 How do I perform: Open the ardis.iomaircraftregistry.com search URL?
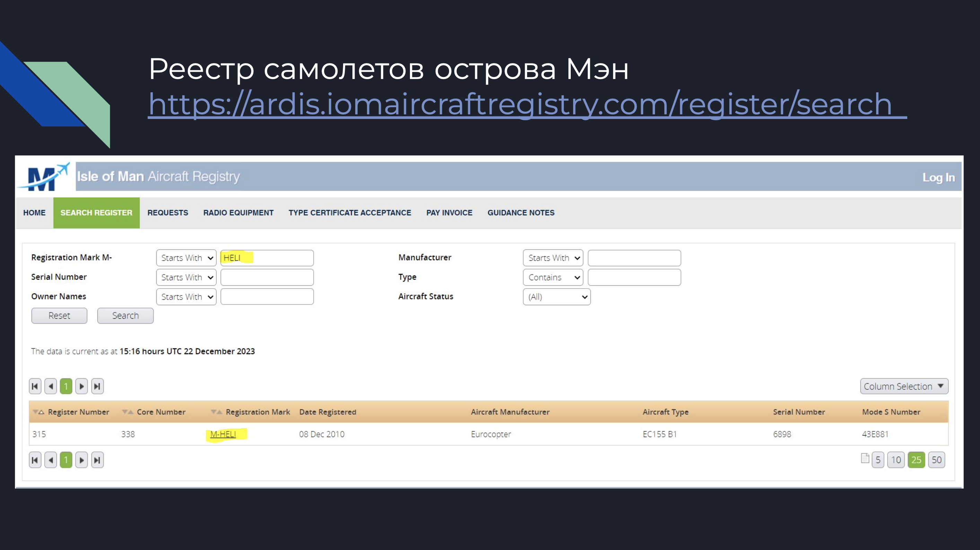(527, 104)
